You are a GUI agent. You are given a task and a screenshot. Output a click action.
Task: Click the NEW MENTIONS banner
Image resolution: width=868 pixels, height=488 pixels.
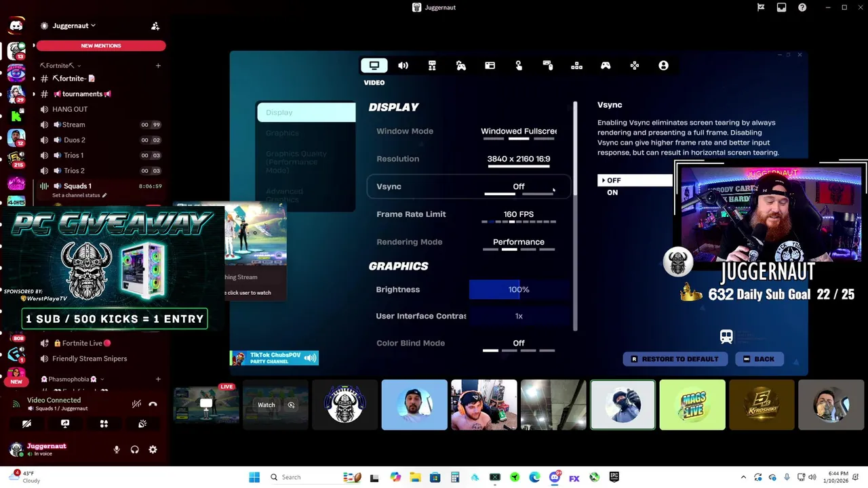click(101, 45)
